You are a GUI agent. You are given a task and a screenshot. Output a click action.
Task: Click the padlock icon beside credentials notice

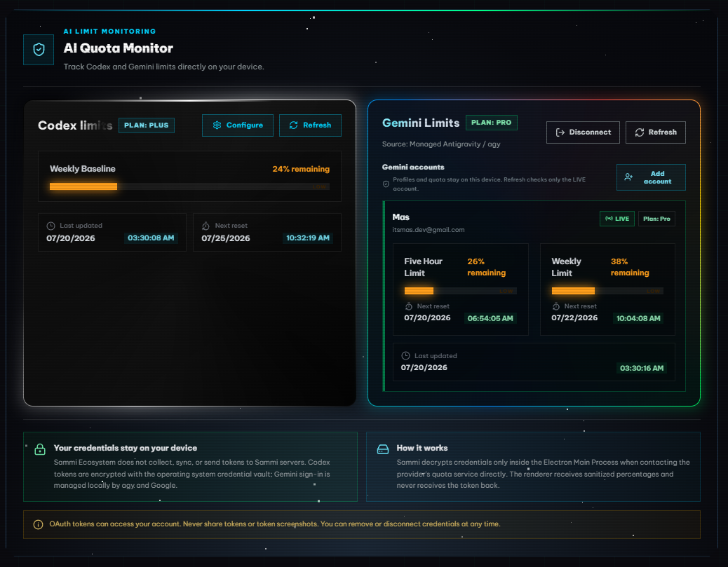(40, 449)
